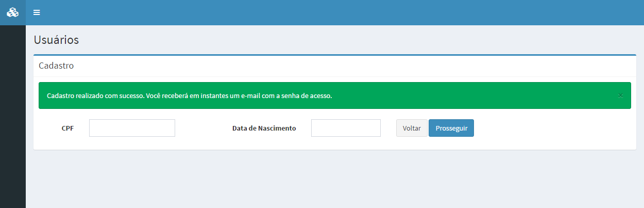
Task: Click empty space inside the green alert banner
Action: click(464, 95)
